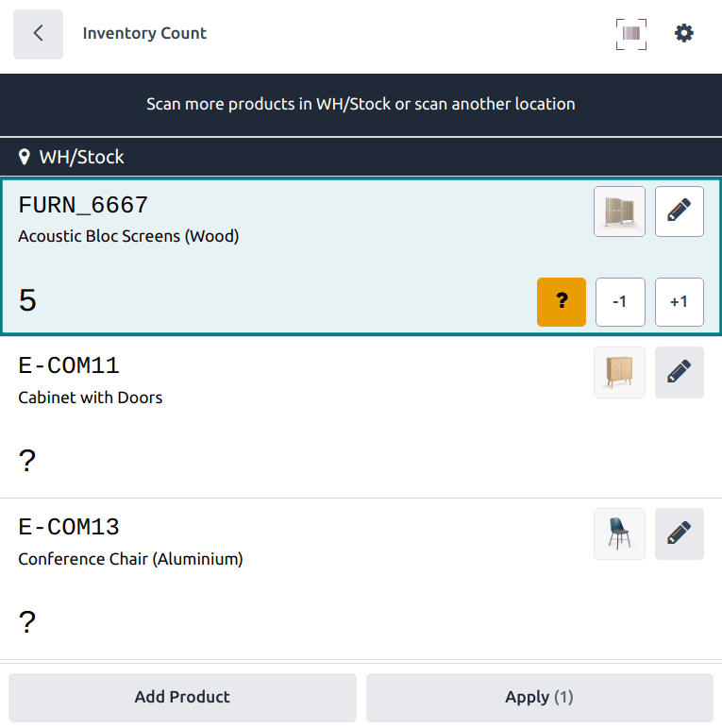View Conference Chair product image
The height and width of the screenshot is (728, 722).
(619, 533)
